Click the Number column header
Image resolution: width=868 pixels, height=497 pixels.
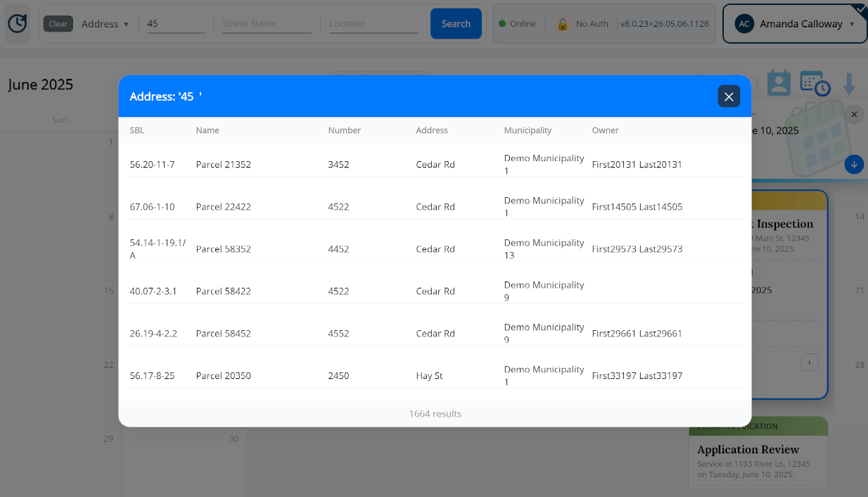[345, 130]
